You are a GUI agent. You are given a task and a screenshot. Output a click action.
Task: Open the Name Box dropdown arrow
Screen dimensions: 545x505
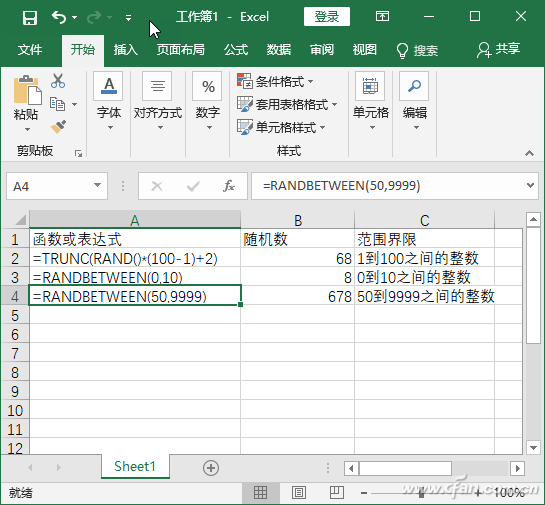98,185
